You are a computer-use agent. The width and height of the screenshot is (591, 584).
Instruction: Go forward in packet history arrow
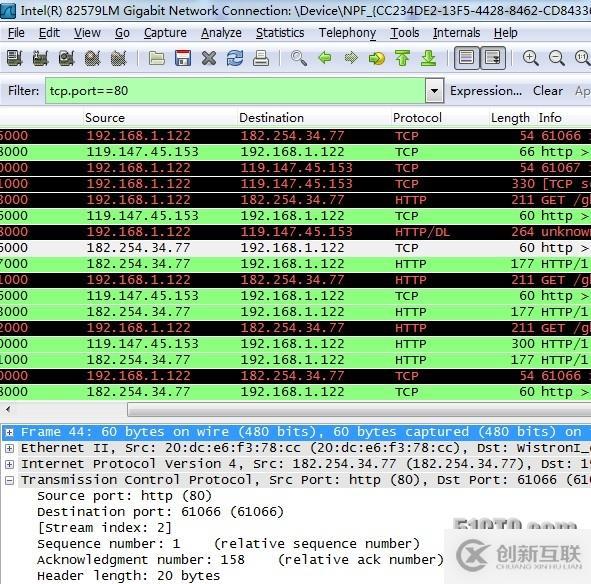pos(351,58)
